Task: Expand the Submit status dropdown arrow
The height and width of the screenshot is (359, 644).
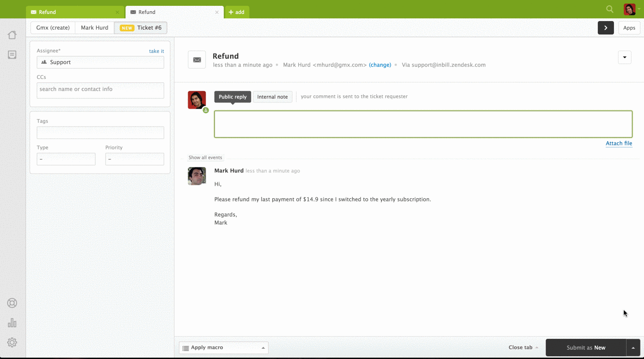Action: 633,347
